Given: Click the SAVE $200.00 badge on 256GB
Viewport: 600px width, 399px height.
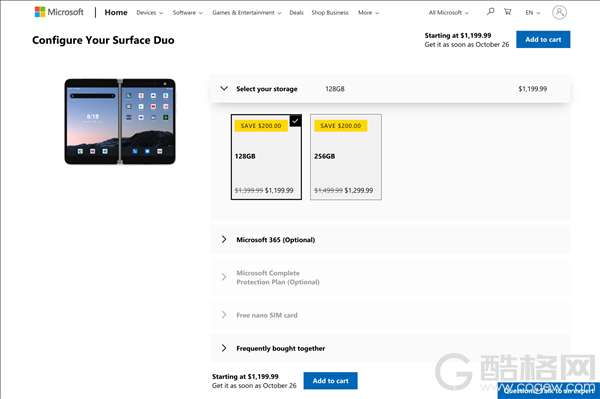Looking at the screenshot, I should tap(341, 125).
